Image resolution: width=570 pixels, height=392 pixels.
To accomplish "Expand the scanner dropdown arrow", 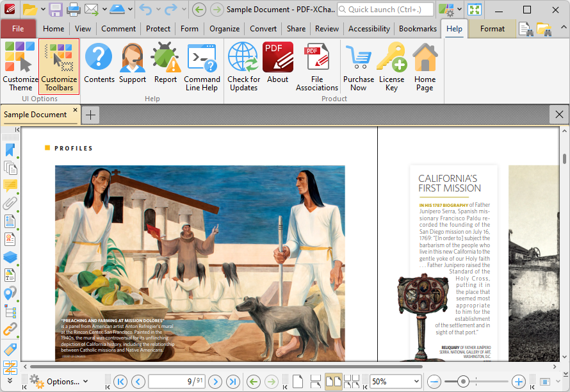I will [x=130, y=9].
